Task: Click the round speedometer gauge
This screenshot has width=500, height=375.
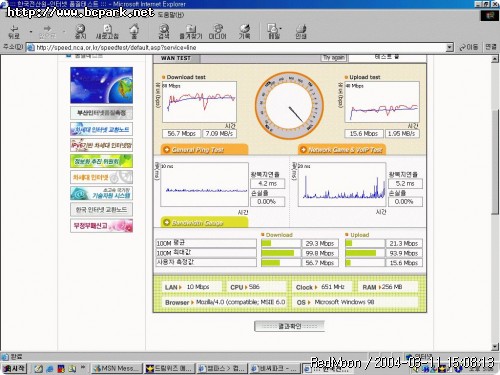Action: pyautogui.click(x=289, y=106)
